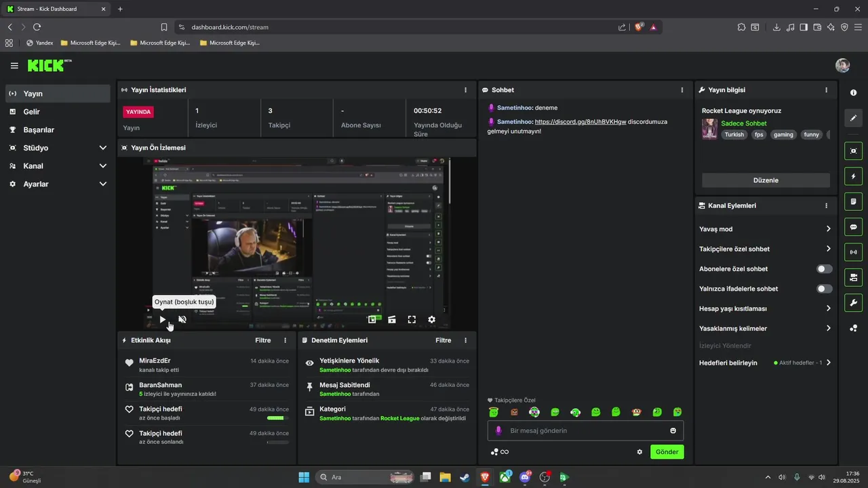The height and width of the screenshot is (488, 868).
Task: Open Yavaş mod options
Action: pyautogui.click(x=765, y=229)
